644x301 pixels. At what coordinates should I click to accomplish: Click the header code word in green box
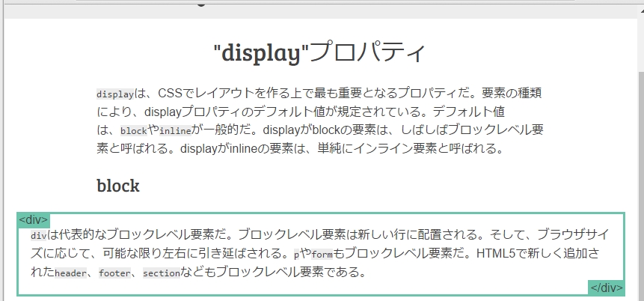pos(70,273)
